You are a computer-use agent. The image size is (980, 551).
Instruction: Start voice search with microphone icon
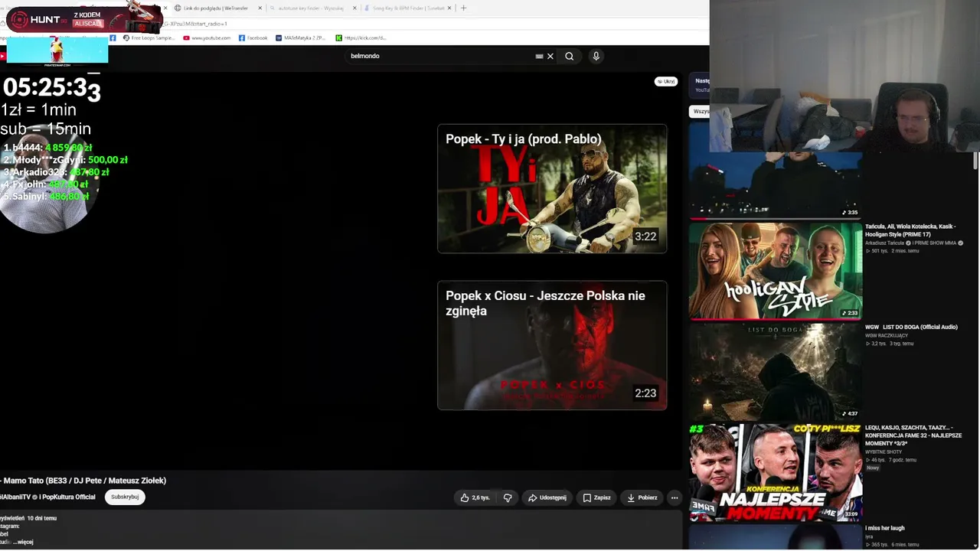click(x=596, y=56)
